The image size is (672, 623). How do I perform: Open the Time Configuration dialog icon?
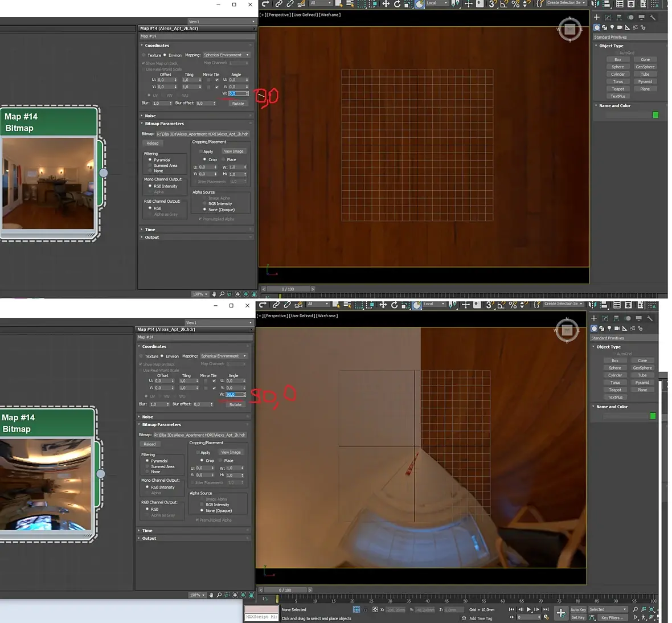coord(547,617)
